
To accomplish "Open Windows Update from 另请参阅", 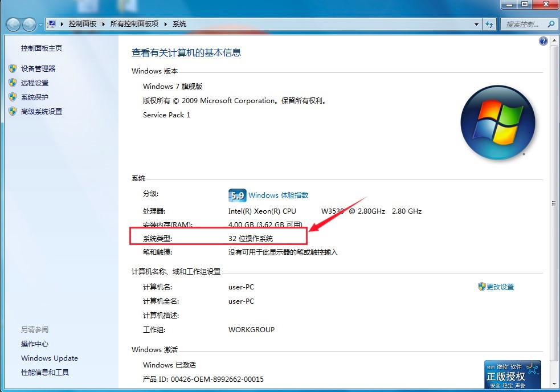I will pyautogui.click(x=49, y=358).
